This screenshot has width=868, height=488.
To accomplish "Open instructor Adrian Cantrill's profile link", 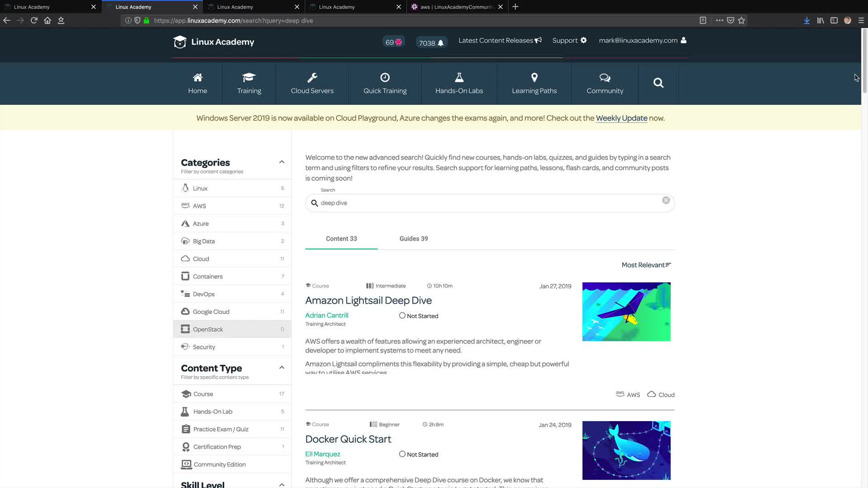I will [326, 315].
